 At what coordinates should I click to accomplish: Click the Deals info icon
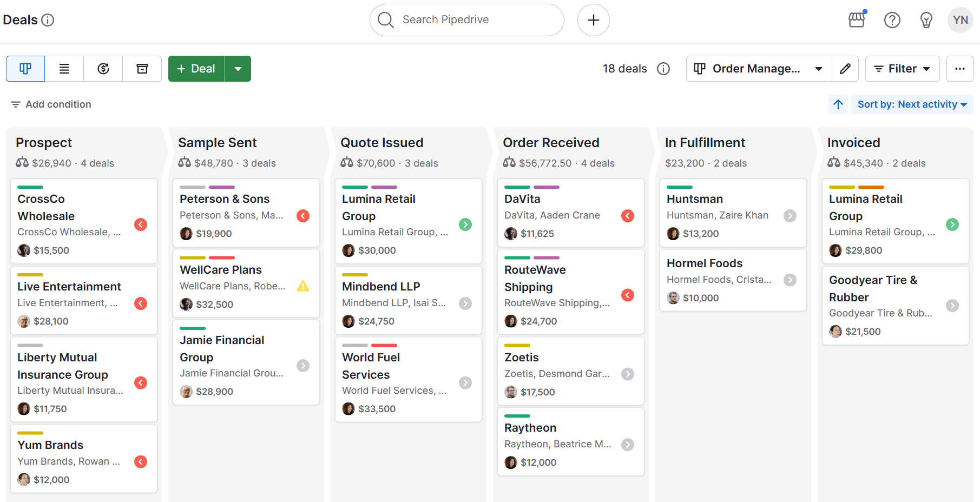(x=48, y=20)
